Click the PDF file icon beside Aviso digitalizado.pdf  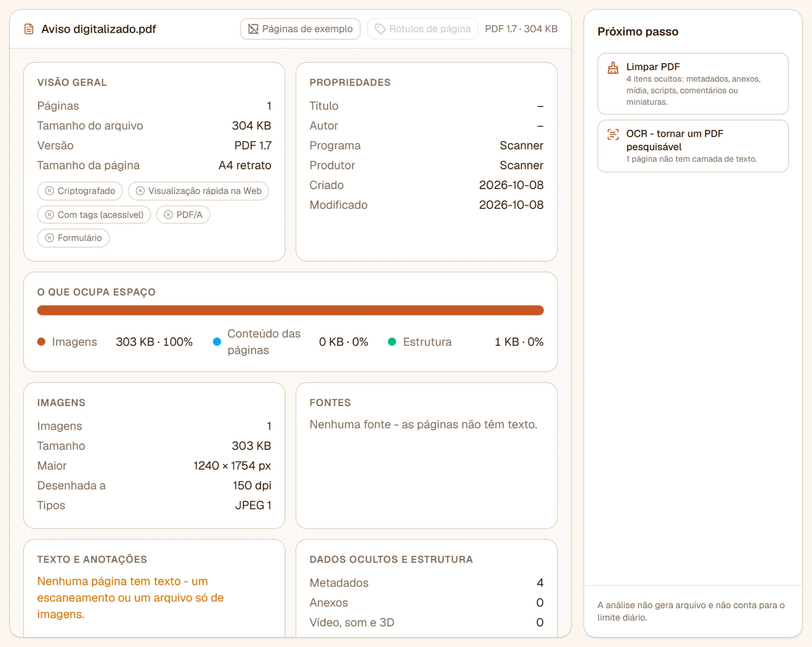[29, 29]
